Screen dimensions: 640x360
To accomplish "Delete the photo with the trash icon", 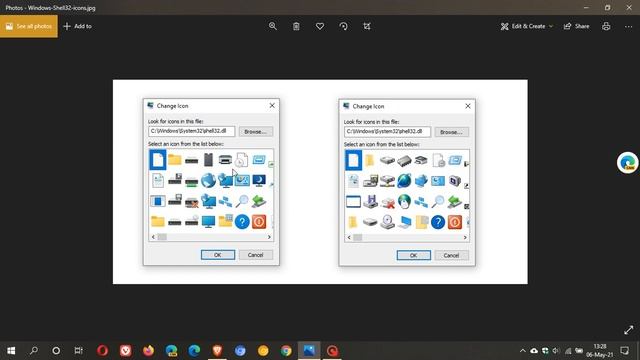I will click(296, 26).
